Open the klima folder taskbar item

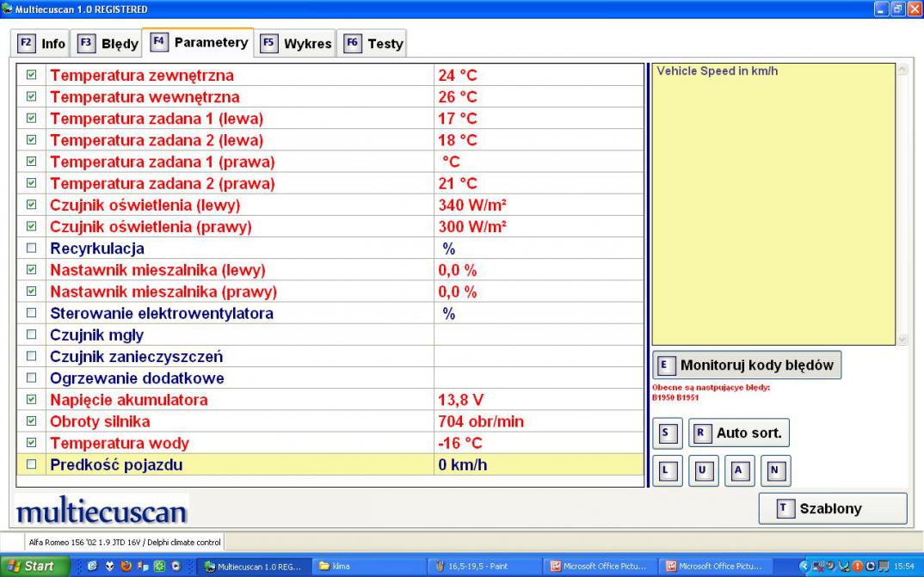point(361,566)
